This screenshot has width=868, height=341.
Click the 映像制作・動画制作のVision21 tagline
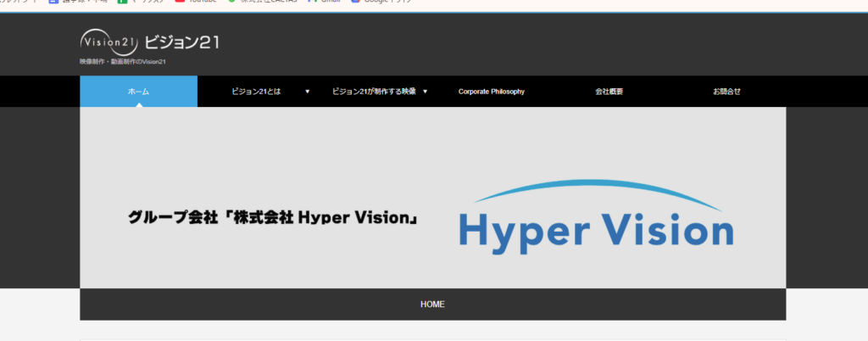tap(122, 62)
